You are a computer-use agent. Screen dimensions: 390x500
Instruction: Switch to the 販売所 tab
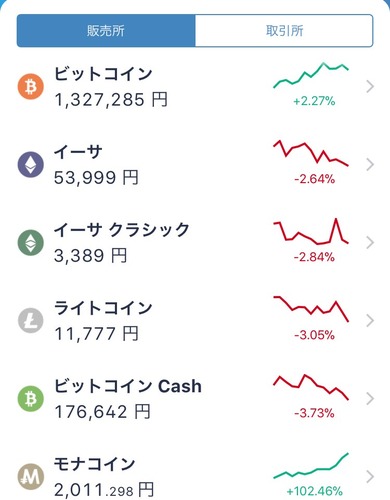pyautogui.click(x=106, y=31)
